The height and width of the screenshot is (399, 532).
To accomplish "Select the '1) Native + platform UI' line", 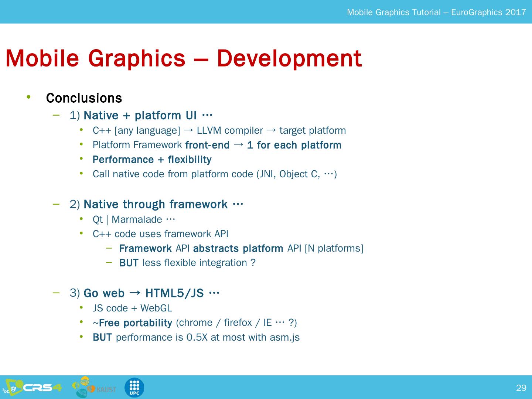I will 141,116.
